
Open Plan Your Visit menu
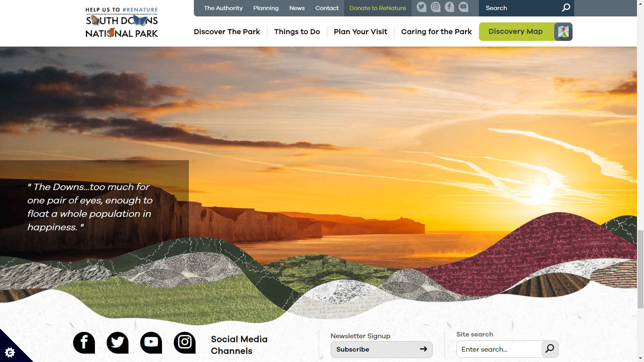(x=360, y=32)
